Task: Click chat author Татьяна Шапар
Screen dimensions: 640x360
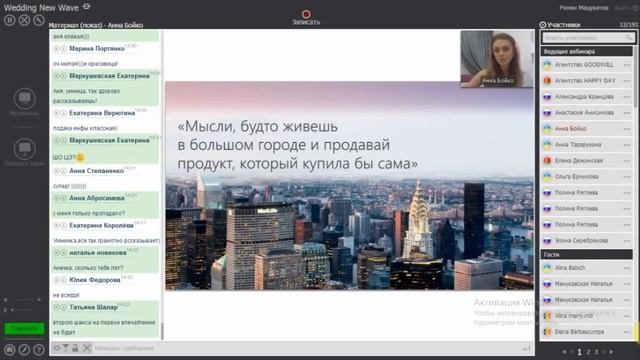Action: click(93, 307)
